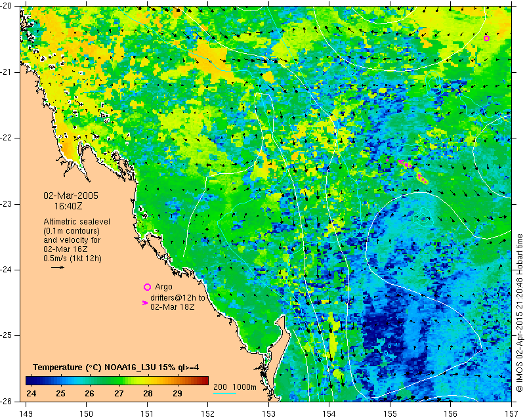Click the Temperature color bar scale
This screenshot has width=525, height=420.
click(x=117, y=381)
